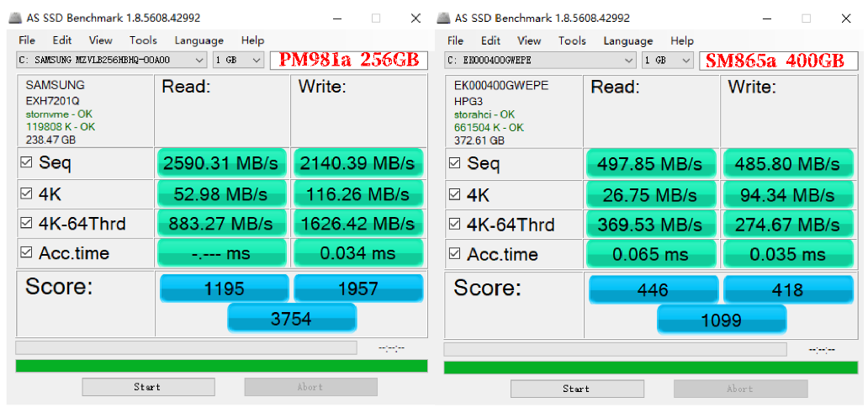Click the AS SSD app icon in the left window title bar

tap(15, 18)
